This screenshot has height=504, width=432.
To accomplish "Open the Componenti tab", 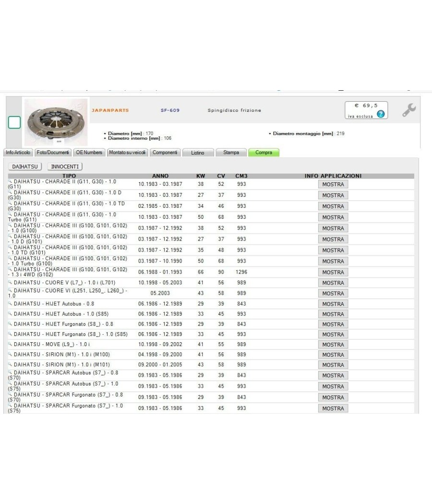I will [x=165, y=152].
